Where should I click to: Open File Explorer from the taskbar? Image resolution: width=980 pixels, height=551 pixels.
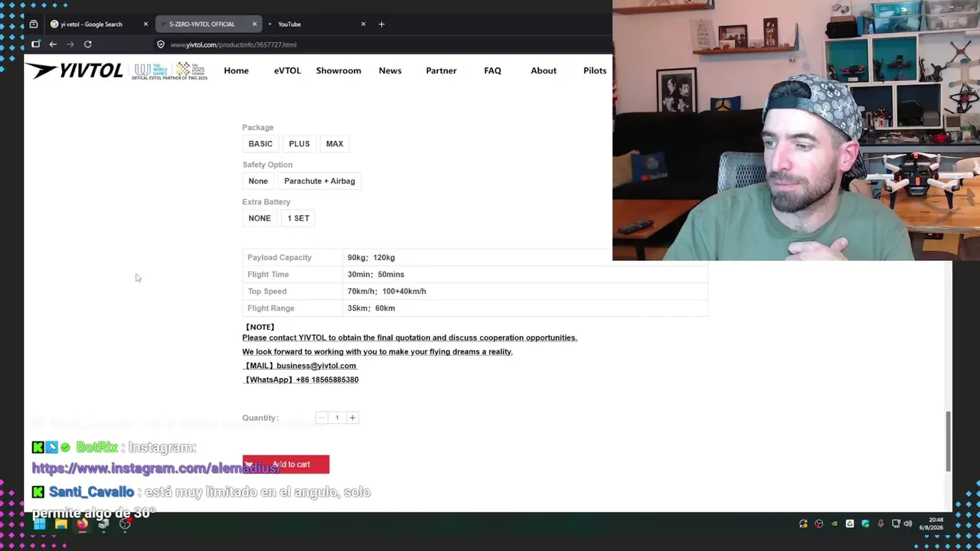point(60,524)
